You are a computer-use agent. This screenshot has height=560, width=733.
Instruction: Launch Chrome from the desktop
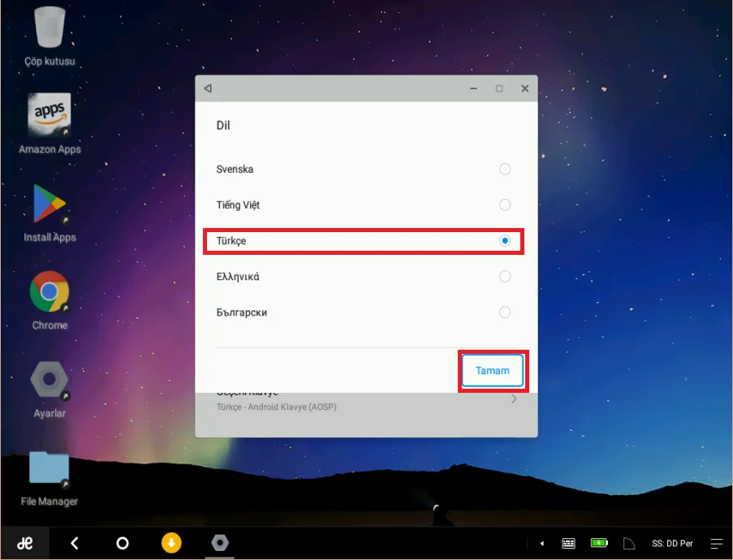[50, 292]
